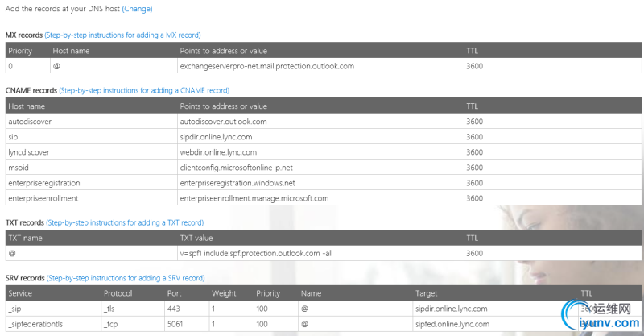Screen dimensions: 644x336
Task: Select enterpriseenrollment.manage.microsoft.com value
Action: (x=254, y=198)
